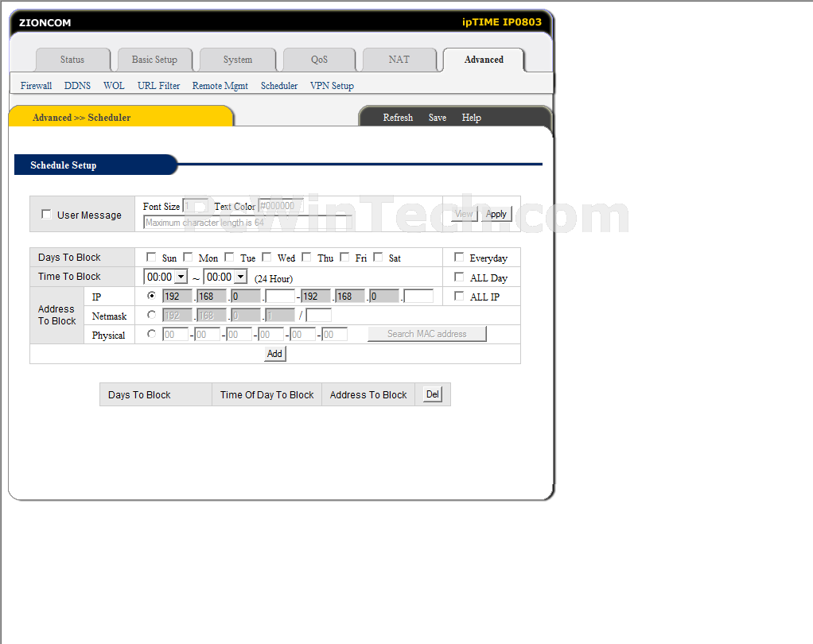Click the Advanced tab
The image size is (813, 644).
[x=484, y=60]
